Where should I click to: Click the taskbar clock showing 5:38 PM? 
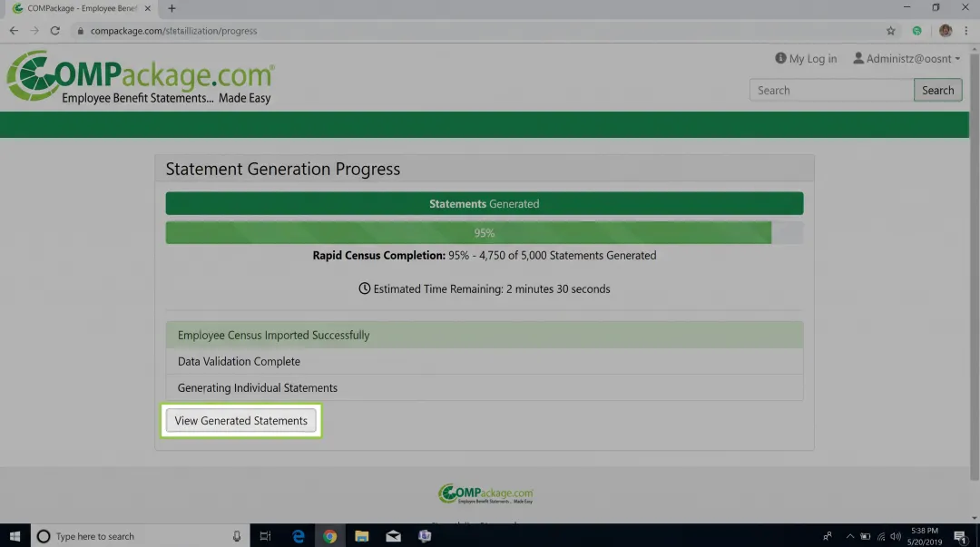click(x=925, y=536)
